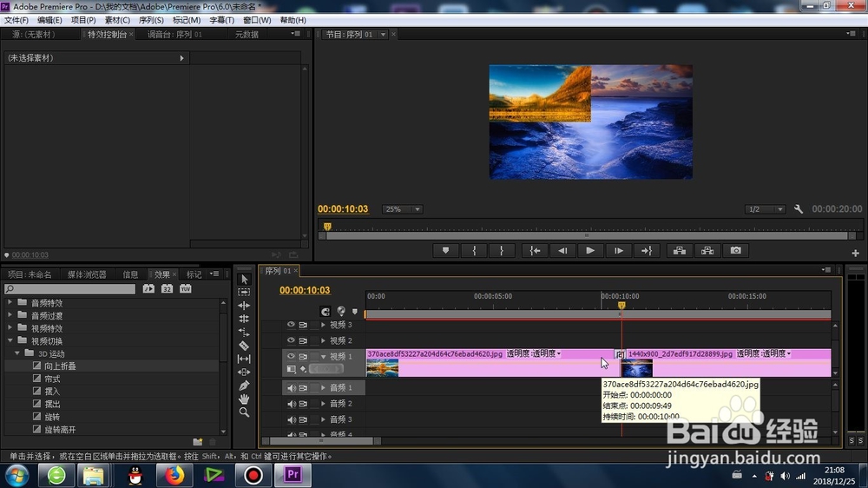Expand the 音频 1 track
The width and height of the screenshot is (868, 488).
[323, 388]
